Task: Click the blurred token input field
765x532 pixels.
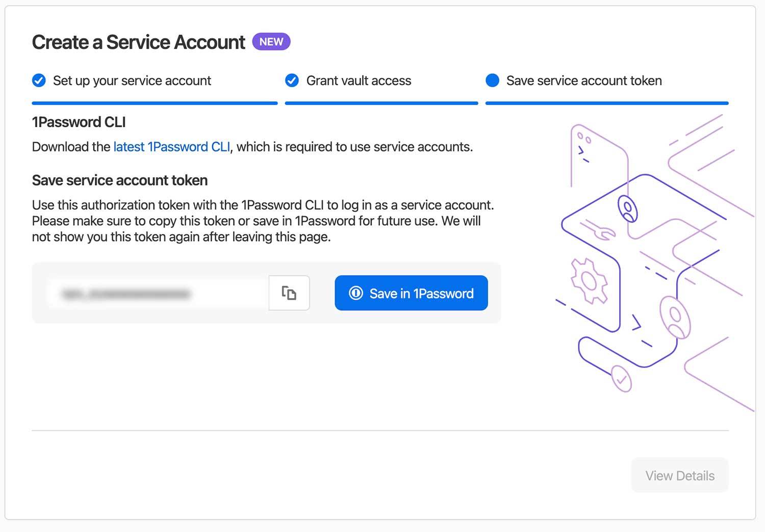Action: click(158, 294)
